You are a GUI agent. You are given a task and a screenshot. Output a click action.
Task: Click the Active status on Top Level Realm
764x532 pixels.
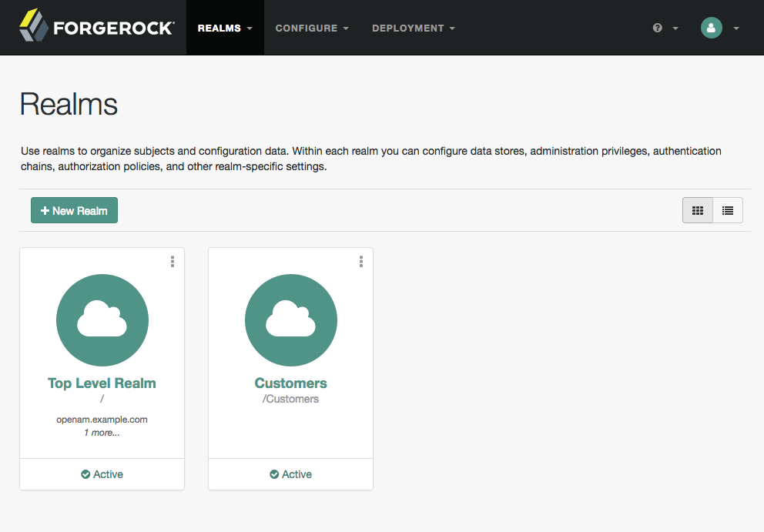[x=102, y=474]
